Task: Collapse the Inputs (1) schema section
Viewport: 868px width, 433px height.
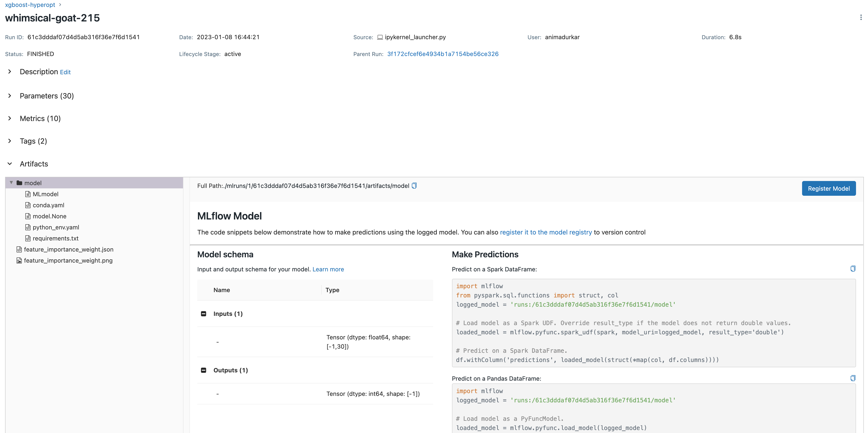Action: [204, 314]
